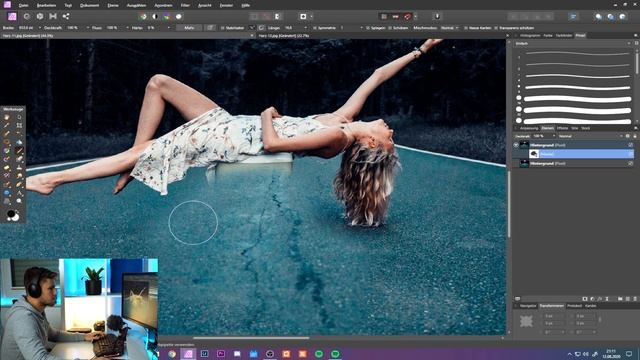Switch to the Liquify Persona icon
The height and width of the screenshot is (360, 640).
point(27,16)
